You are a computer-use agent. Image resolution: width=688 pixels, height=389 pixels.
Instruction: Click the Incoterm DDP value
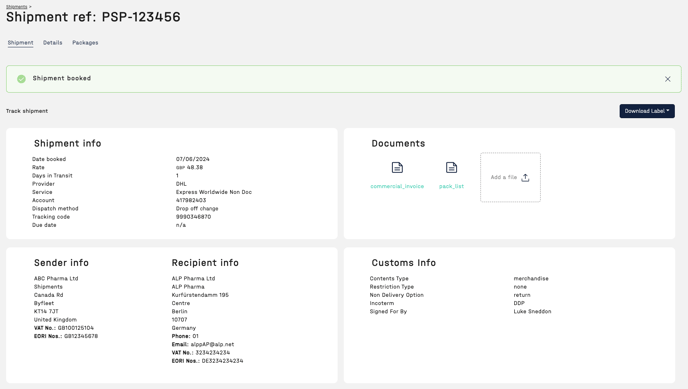(x=519, y=303)
